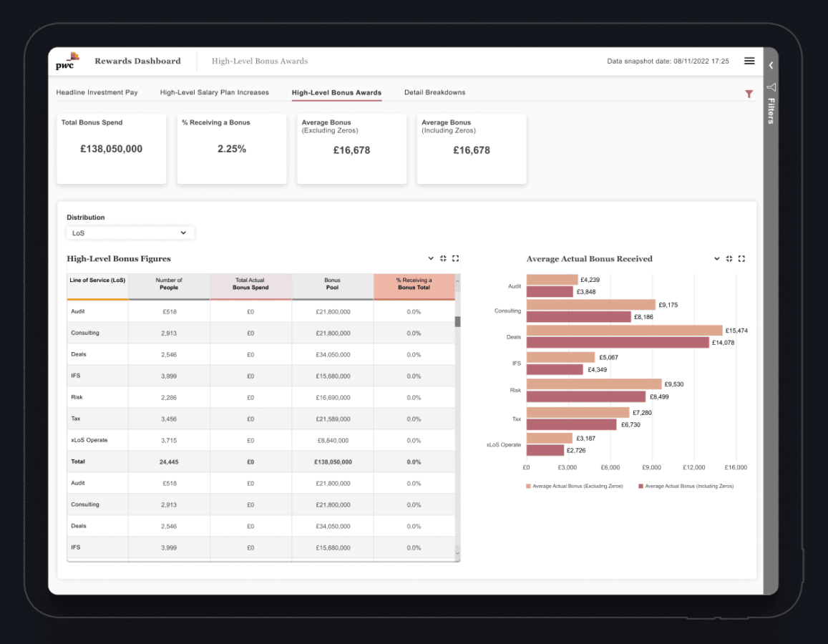This screenshot has width=828, height=644.
Task: Sort by Number of People column header
Action: (x=169, y=284)
